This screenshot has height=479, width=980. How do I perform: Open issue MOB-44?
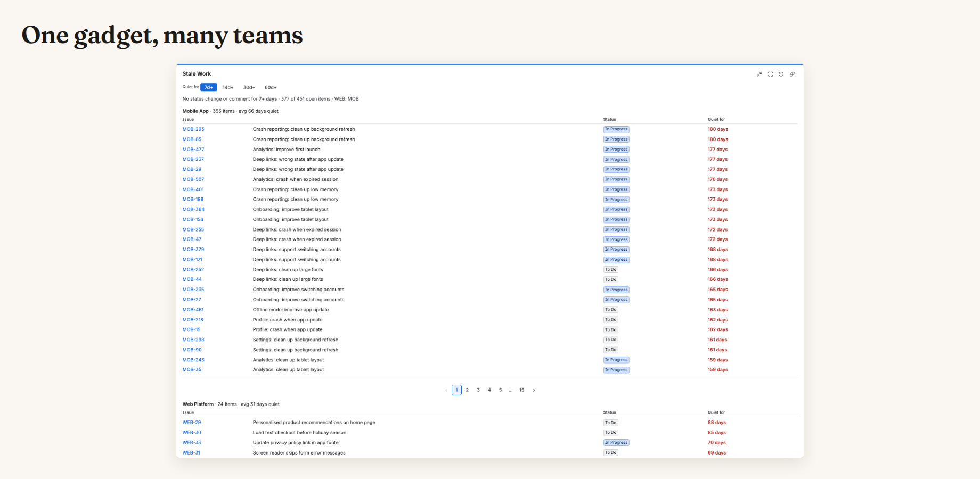(x=192, y=279)
